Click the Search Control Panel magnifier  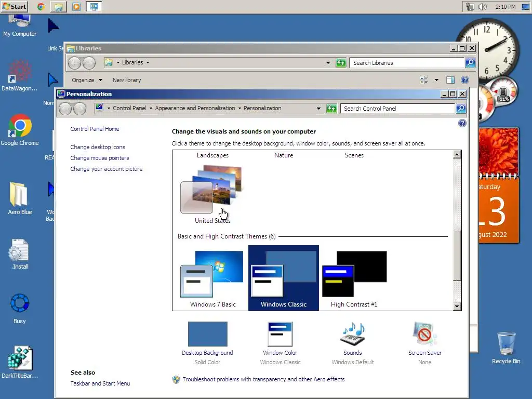click(x=461, y=109)
